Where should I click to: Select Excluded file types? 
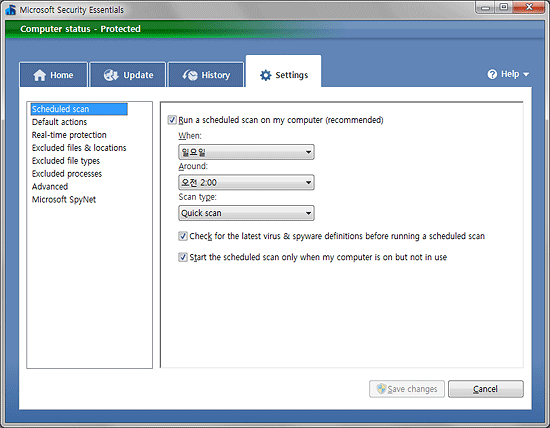point(66,161)
